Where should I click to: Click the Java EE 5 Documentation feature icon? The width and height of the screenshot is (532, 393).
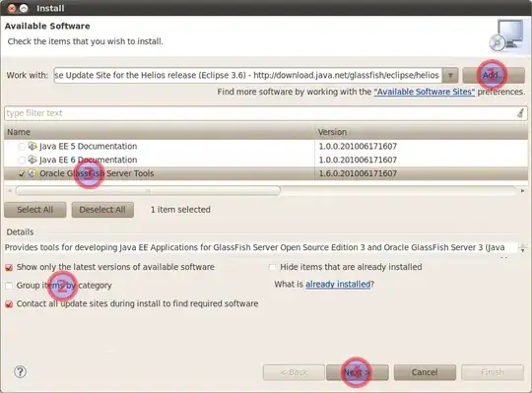tap(33, 146)
